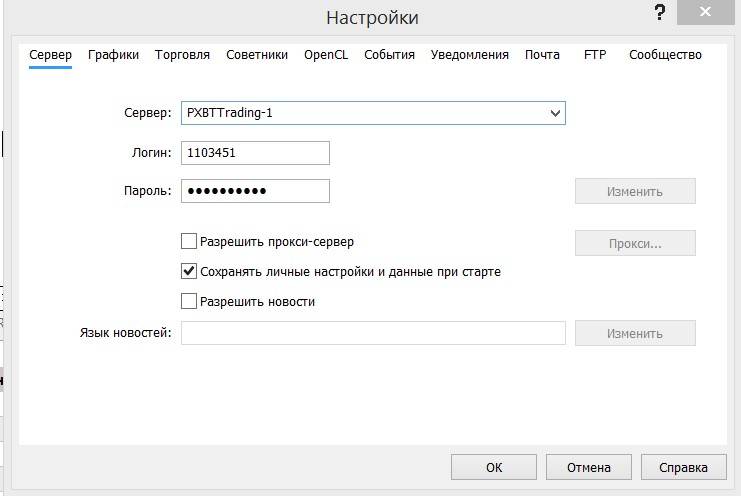The height and width of the screenshot is (496, 741).
Task: Go to the Советники tab
Action: click(257, 55)
